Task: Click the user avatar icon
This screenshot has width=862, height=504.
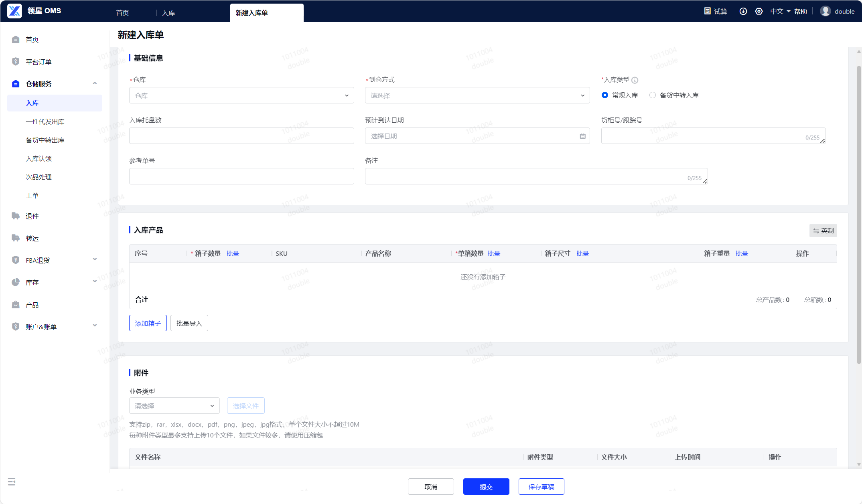Action: pos(825,11)
